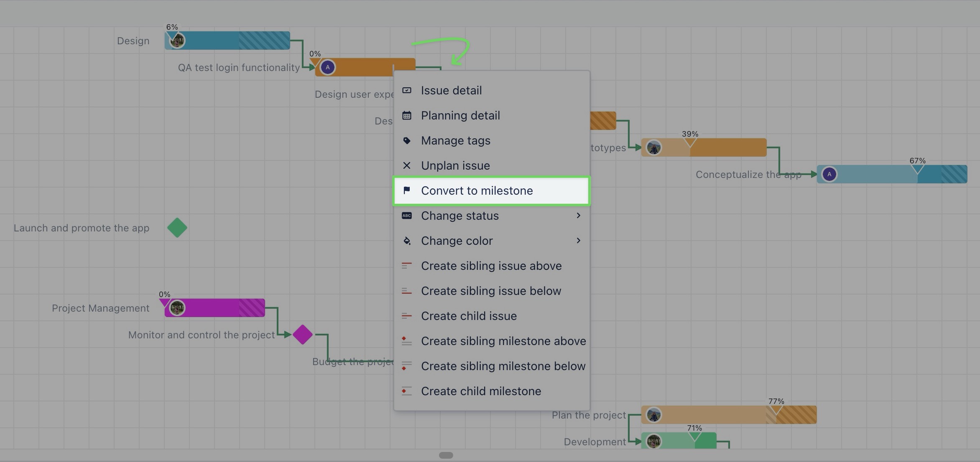Click the Planning detail calendar icon

(x=406, y=115)
